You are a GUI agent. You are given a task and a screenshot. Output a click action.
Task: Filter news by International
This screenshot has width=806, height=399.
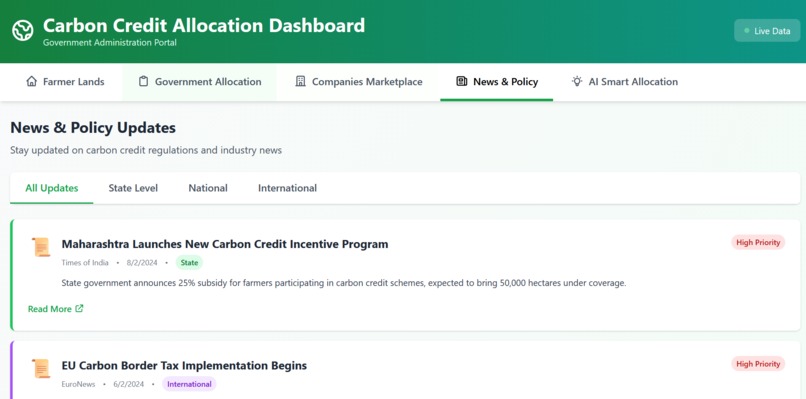[287, 188]
